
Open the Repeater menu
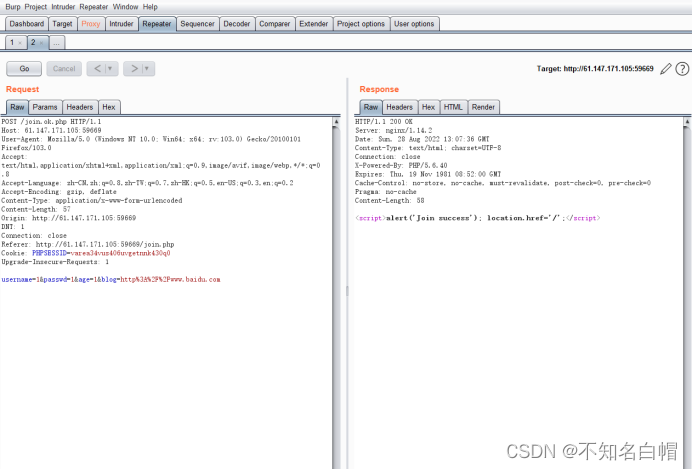(94, 7)
